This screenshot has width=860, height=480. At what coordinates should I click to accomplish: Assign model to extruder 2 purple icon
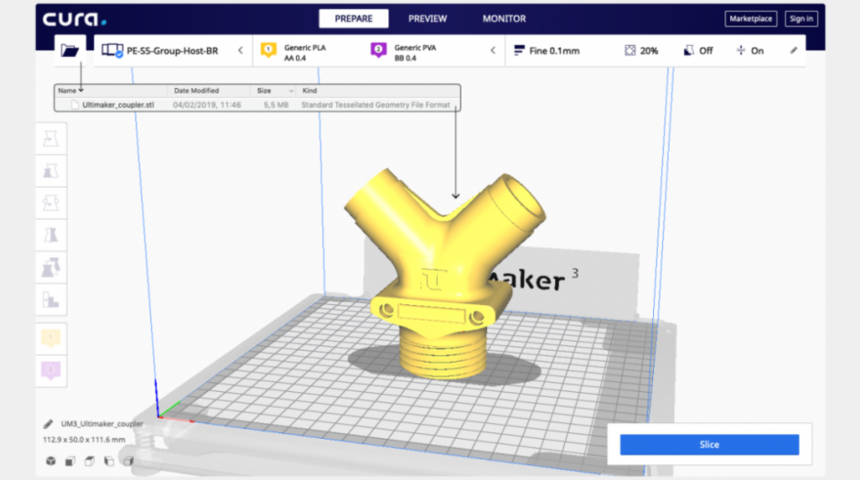pos(51,370)
